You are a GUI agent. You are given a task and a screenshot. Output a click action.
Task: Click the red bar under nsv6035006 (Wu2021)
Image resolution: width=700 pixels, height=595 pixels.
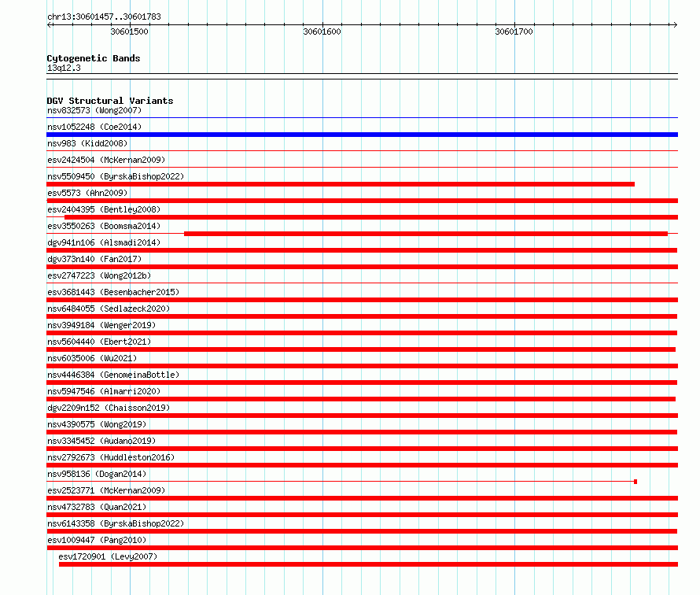point(362,366)
